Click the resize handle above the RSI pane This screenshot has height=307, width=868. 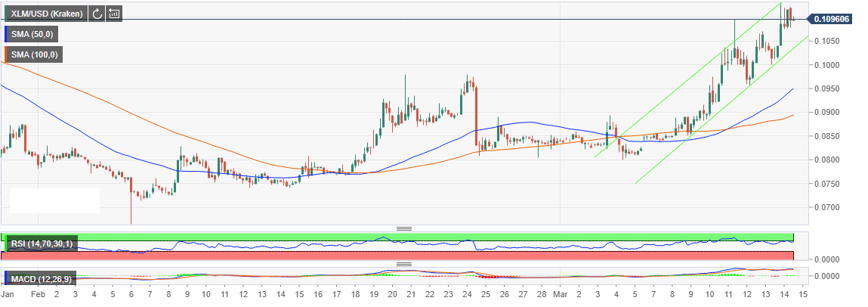404,228
